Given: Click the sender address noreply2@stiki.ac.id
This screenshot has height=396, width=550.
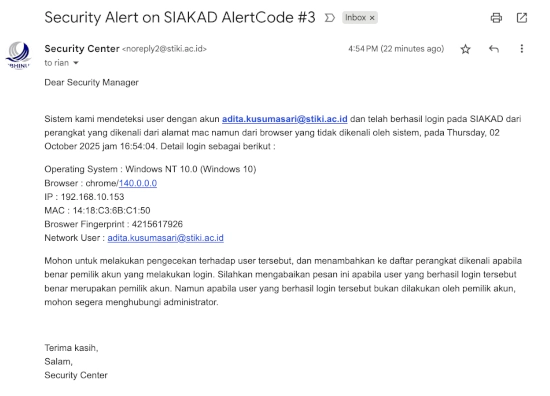Looking at the screenshot, I should point(164,49).
